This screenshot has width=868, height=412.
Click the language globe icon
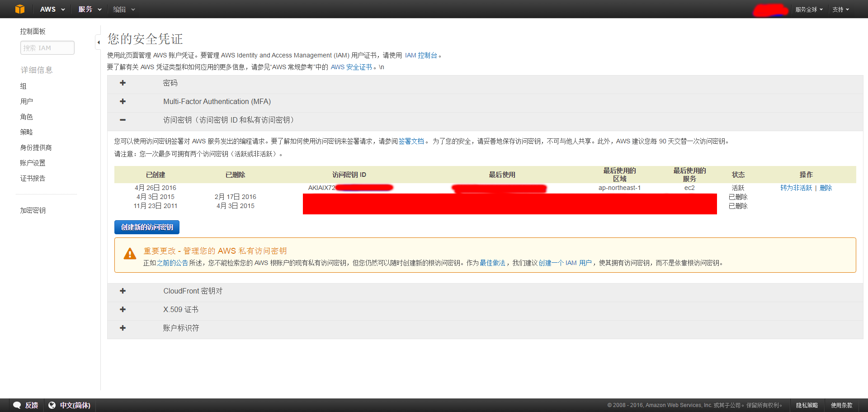coord(52,405)
